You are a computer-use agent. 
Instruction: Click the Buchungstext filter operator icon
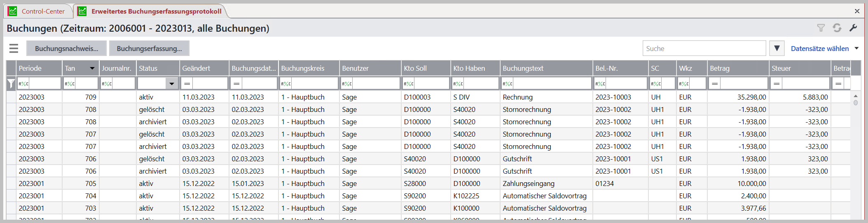pos(508,84)
